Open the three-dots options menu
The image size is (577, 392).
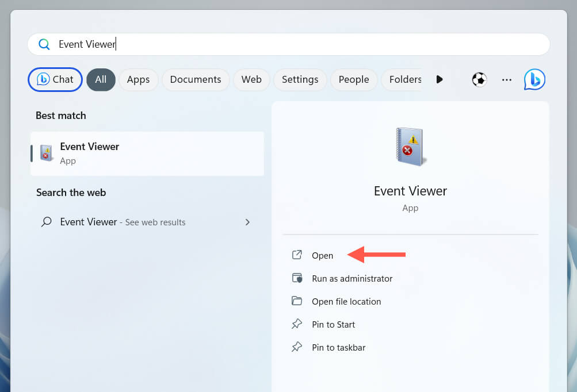tap(507, 80)
